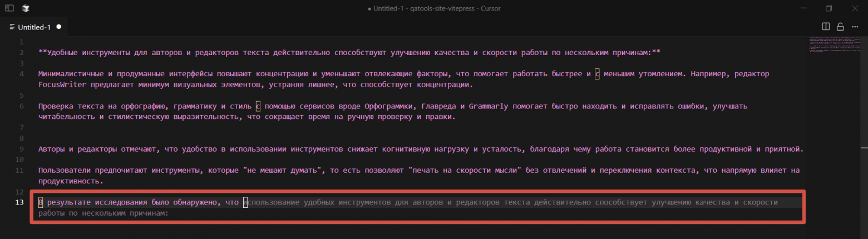
Task: Click ghost suggestion word "использование" in line 13
Action: click(273, 202)
